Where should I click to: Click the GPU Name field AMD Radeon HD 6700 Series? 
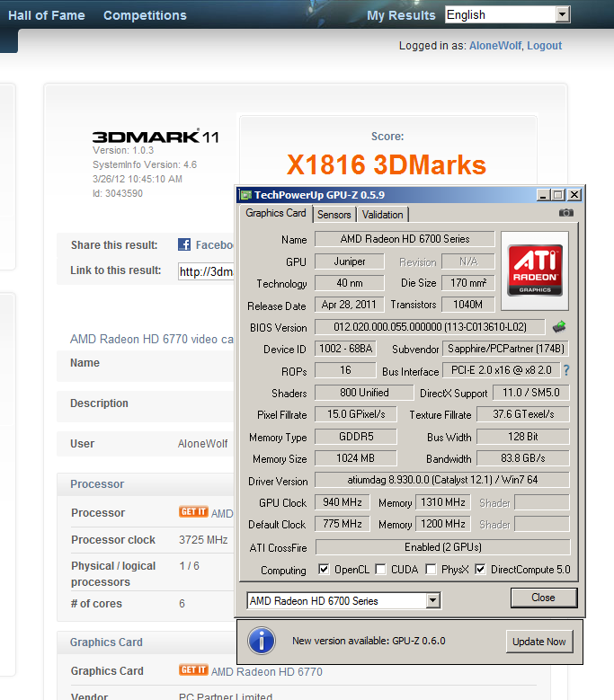405,239
